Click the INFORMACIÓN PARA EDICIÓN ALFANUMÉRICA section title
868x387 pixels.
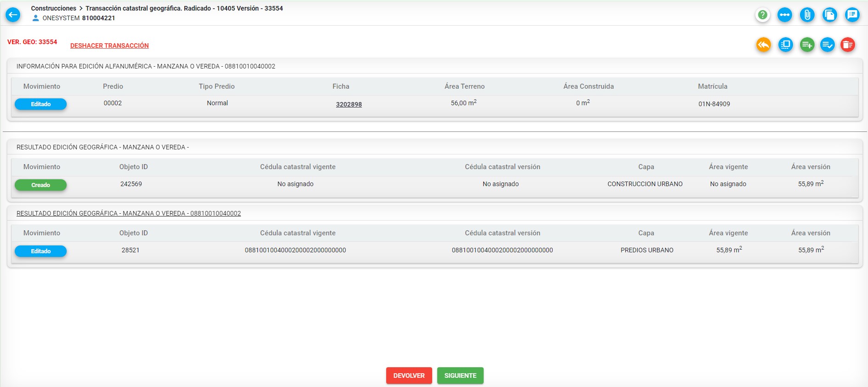point(146,66)
